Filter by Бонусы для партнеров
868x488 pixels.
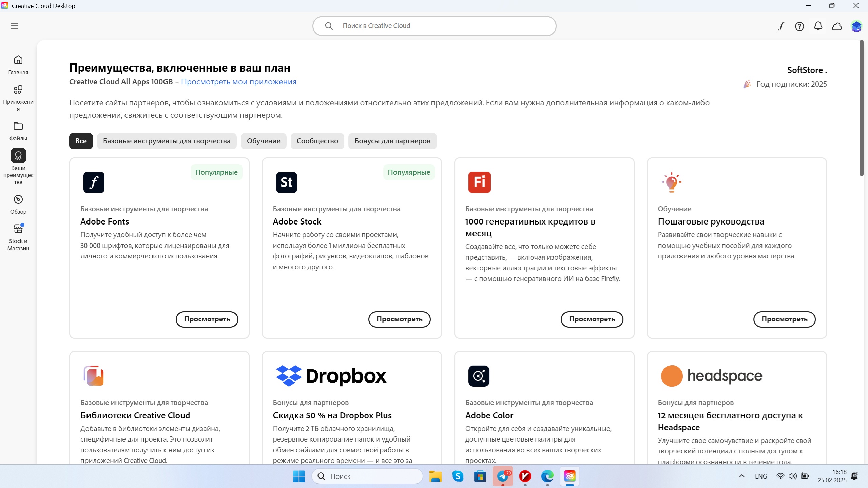coord(392,141)
